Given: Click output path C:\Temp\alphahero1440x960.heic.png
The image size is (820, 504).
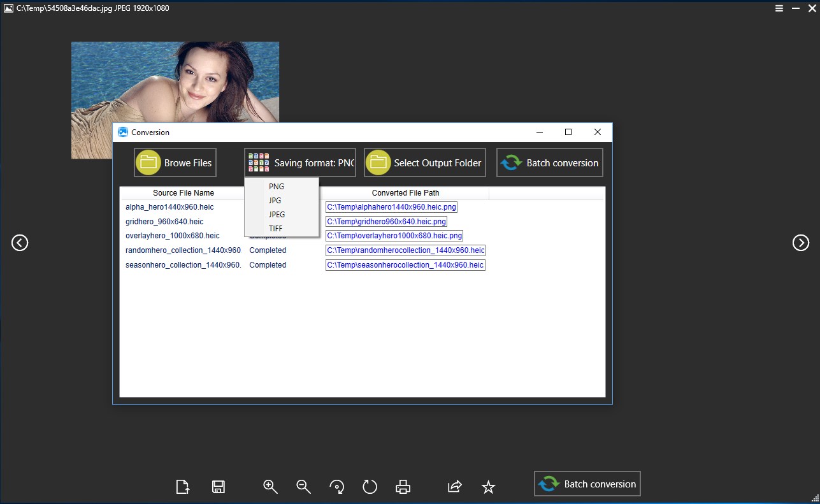Looking at the screenshot, I should [x=391, y=207].
